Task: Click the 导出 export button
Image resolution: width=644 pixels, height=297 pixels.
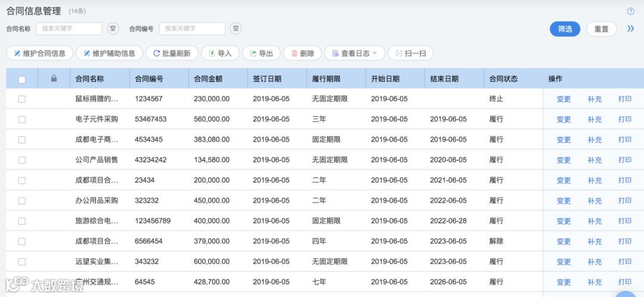Action: click(262, 53)
